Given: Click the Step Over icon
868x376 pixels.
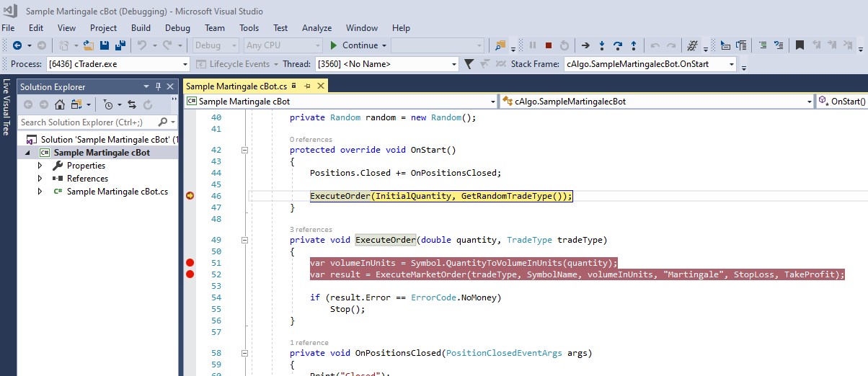Looking at the screenshot, I should point(618,45).
